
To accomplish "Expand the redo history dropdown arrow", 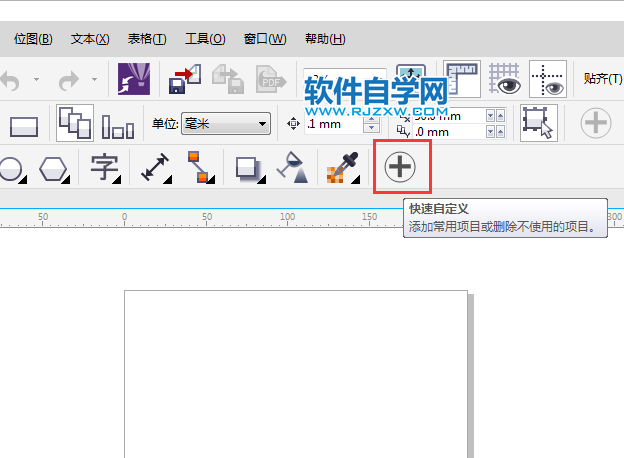I will pyautogui.click(x=95, y=80).
